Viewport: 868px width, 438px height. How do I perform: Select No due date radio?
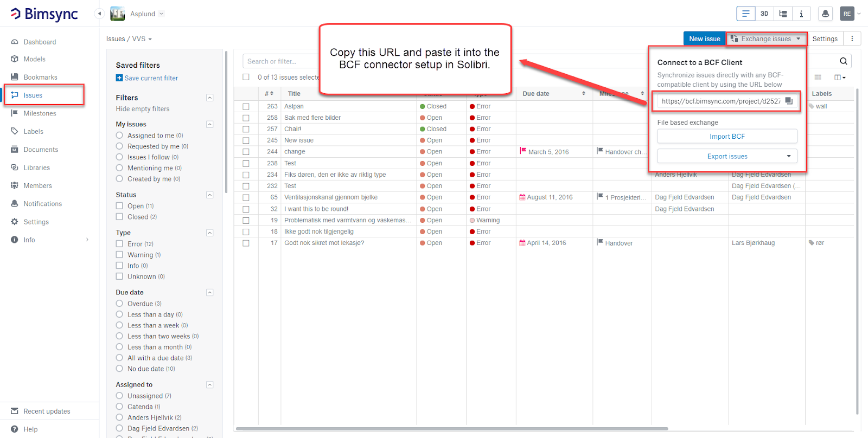tap(119, 369)
